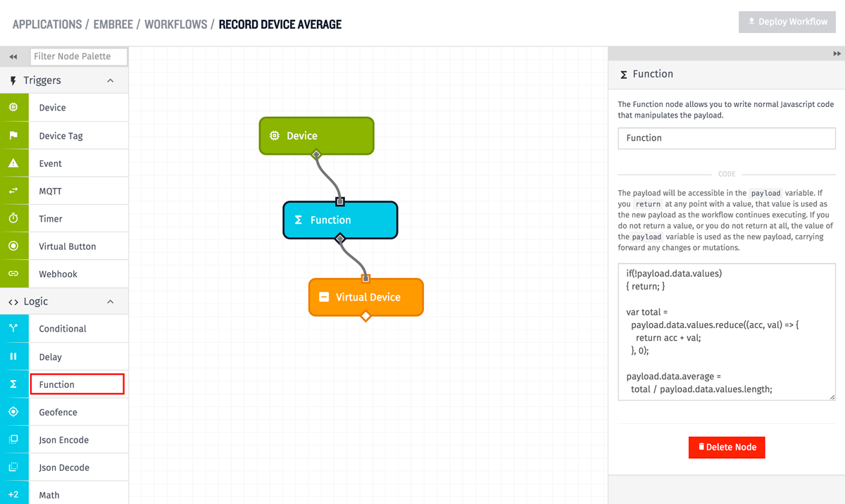Select the green Device node on canvas

[x=317, y=136]
